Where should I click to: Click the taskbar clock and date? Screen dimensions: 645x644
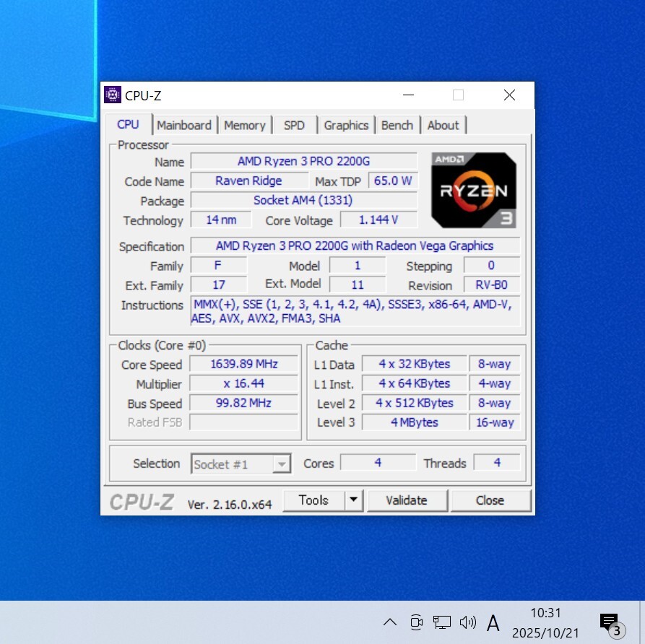tap(545, 622)
